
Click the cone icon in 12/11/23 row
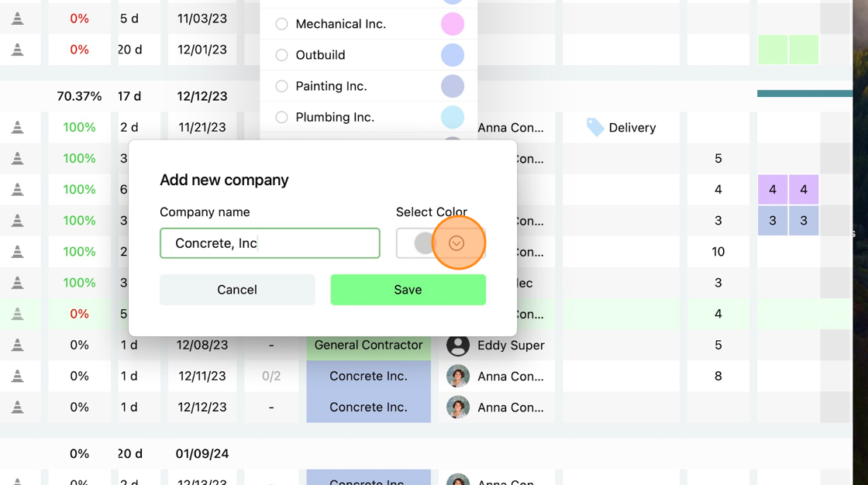(18, 376)
